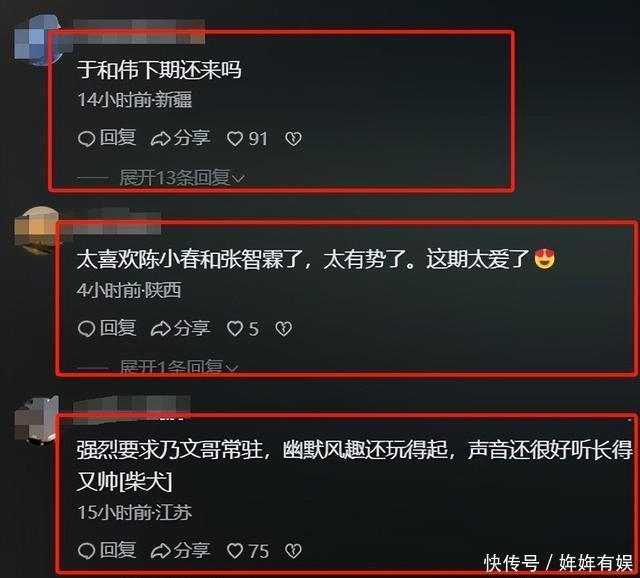The height and width of the screenshot is (578, 640).
Task: Open second commenter's avatar
Action: (37, 231)
